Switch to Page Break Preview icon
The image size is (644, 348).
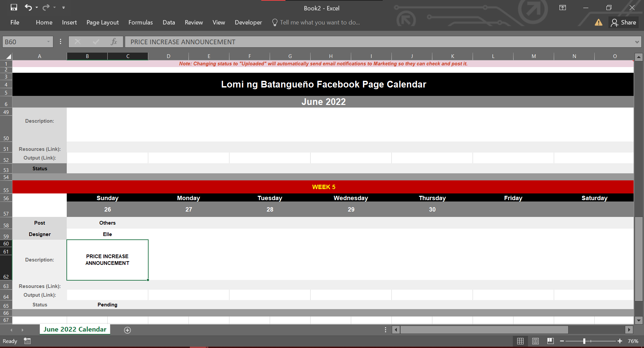(550, 341)
